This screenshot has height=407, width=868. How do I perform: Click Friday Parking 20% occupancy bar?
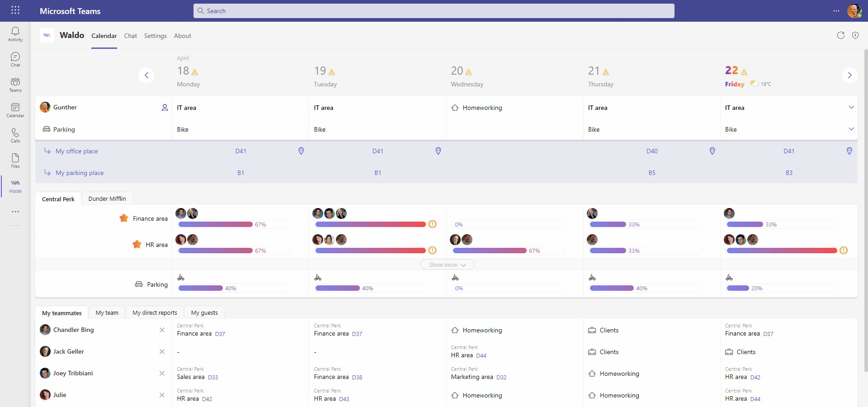pos(782,288)
